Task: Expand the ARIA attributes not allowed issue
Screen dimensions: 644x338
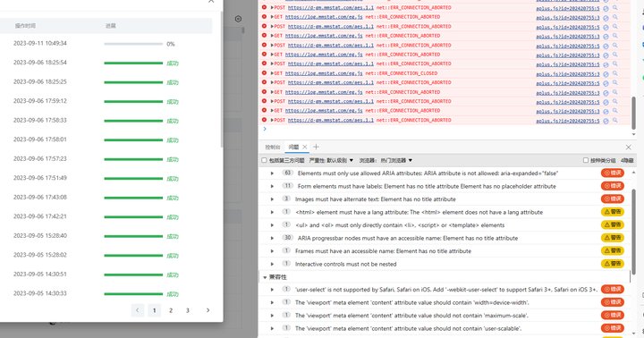Action: 272,173
